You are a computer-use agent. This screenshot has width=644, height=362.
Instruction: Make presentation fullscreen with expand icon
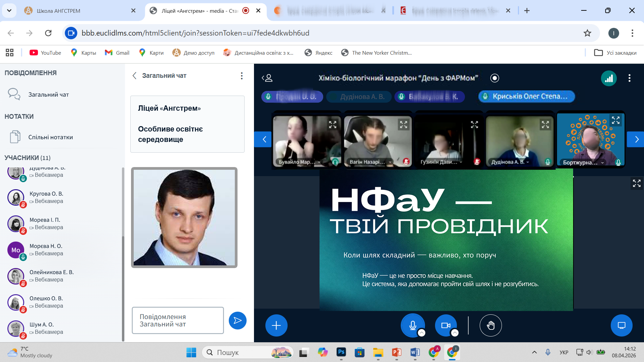coord(636,183)
